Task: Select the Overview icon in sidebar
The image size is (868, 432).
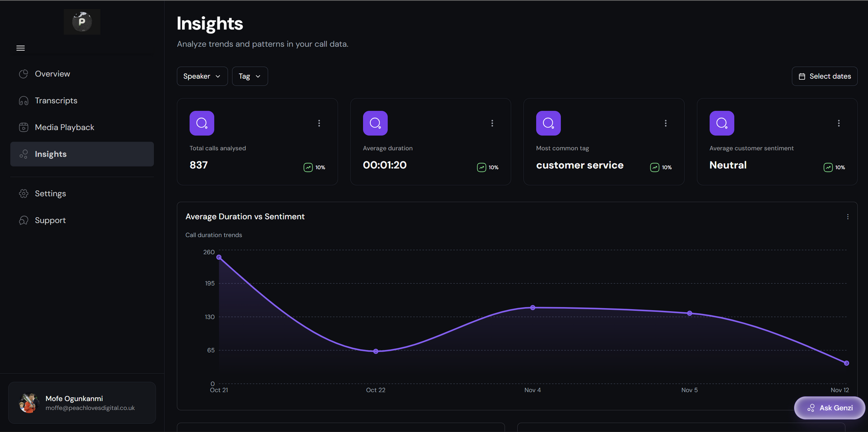Action: 24,74
